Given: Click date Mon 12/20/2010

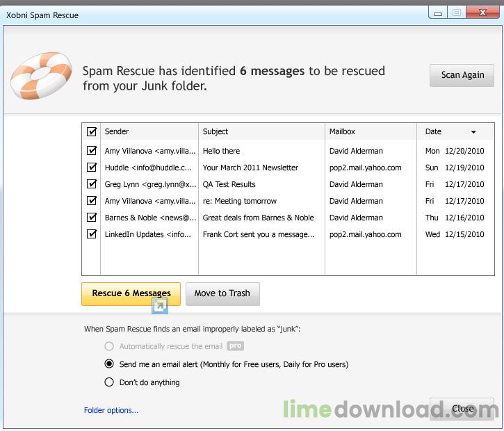Looking at the screenshot, I should (x=455, y=151).
